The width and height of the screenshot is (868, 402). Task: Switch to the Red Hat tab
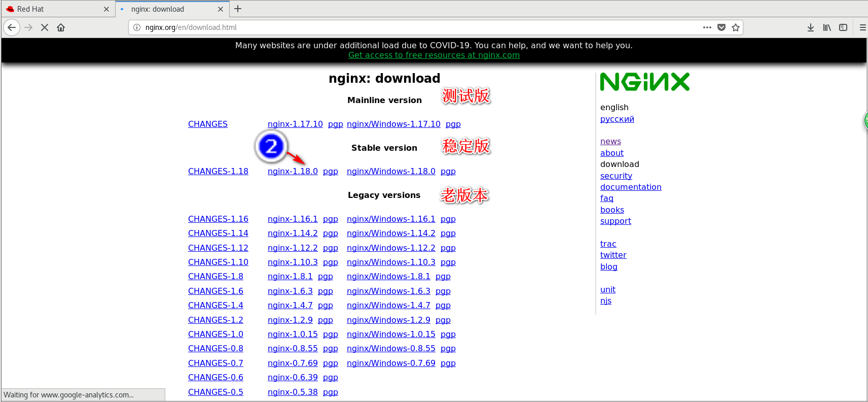point(58,9)
